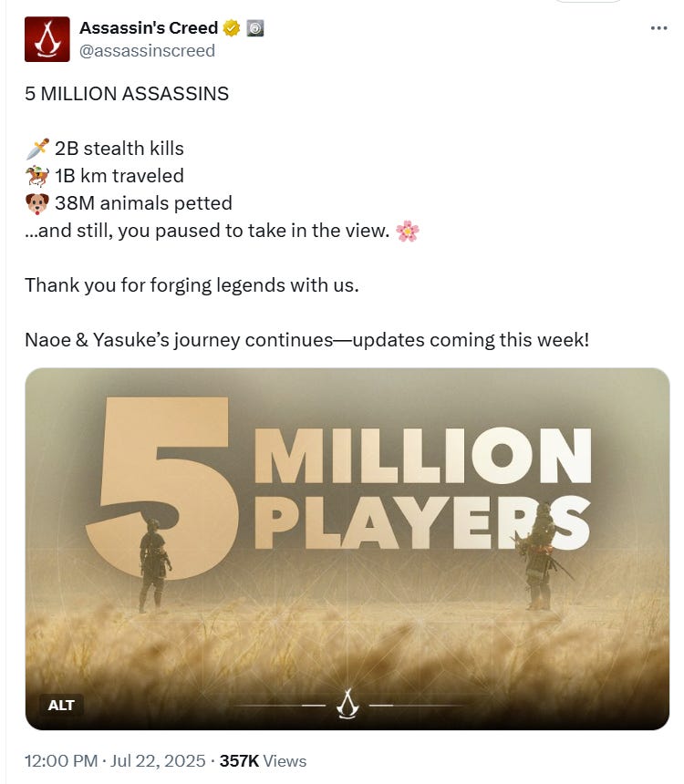Screen dimensions: 684x784
Task: Click the Assassin's Creed insignia inside the image
Action: pos(347,704)
